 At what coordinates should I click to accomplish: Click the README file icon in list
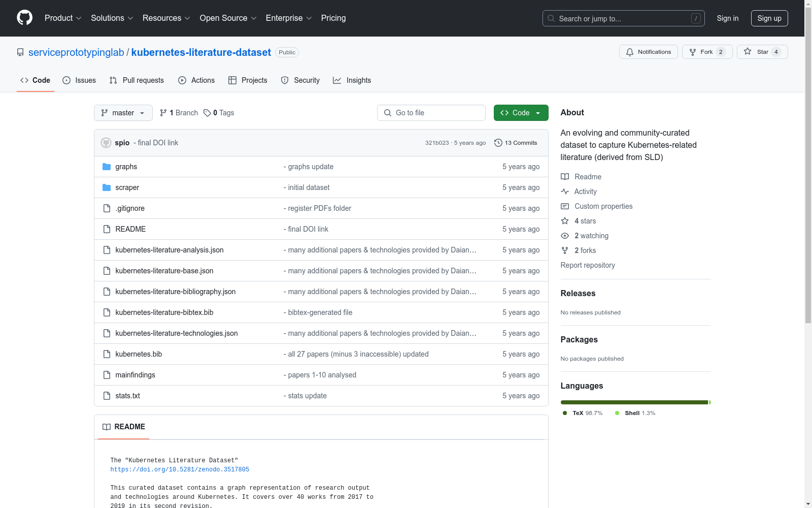107,229
